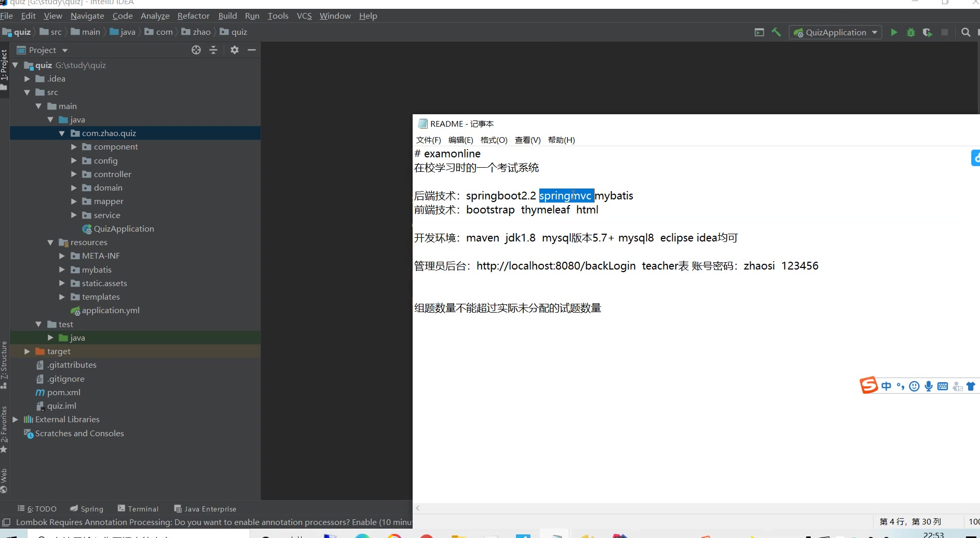Click the collapse all icon in Project panel
Viewport: 980px width, 538px height.
(213, 50)
